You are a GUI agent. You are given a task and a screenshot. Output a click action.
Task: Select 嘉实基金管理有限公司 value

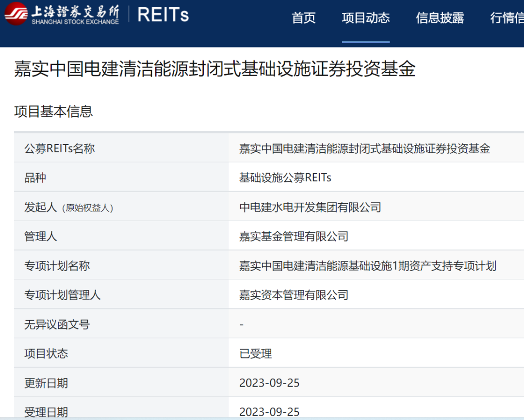click(x=294, y=236)
